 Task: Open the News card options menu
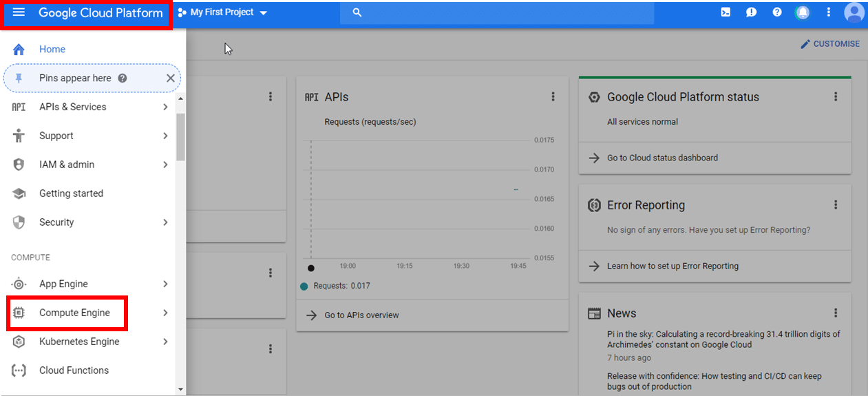click(x=836, y=313)
